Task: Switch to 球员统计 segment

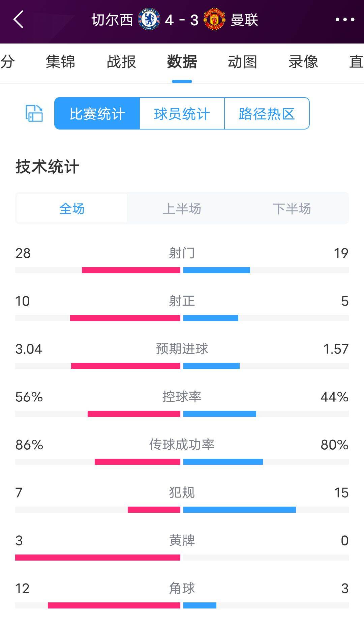Action: [x=182, y=114]
